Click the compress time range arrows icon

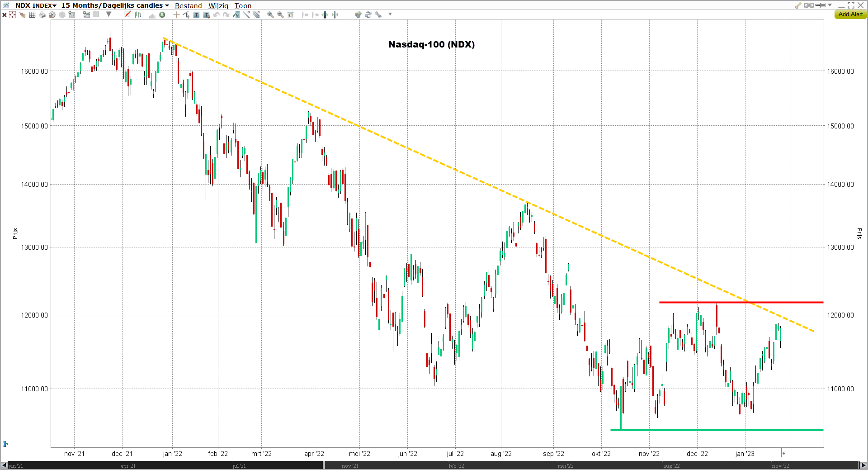pyautogui.click(x=335, y=15)
